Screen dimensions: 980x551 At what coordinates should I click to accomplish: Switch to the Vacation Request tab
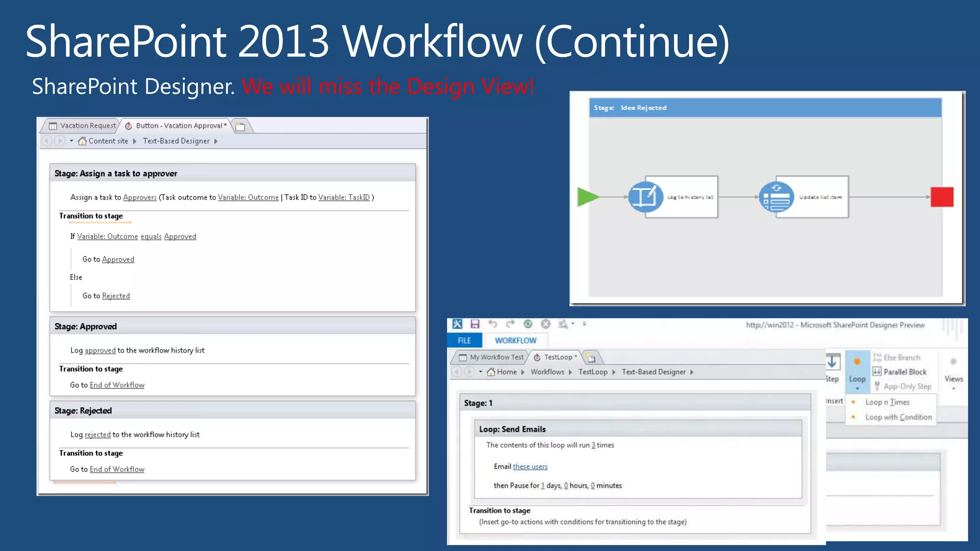click(83, 126)
